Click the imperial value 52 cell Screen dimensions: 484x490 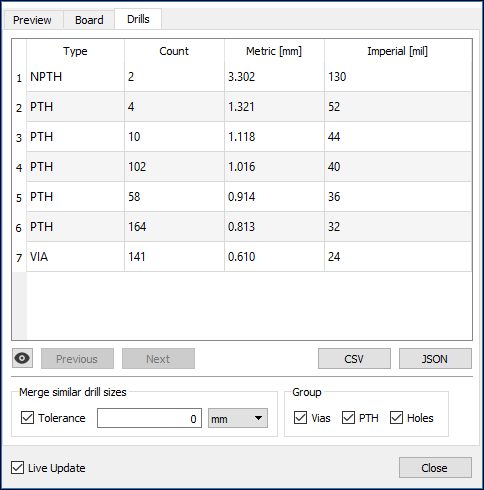398,107
